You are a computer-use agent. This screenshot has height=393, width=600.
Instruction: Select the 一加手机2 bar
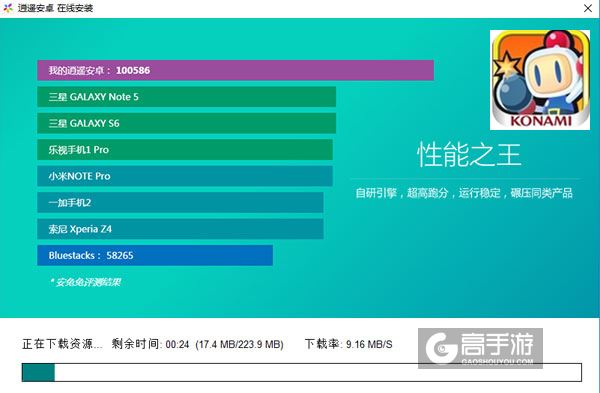coord(180,202)
